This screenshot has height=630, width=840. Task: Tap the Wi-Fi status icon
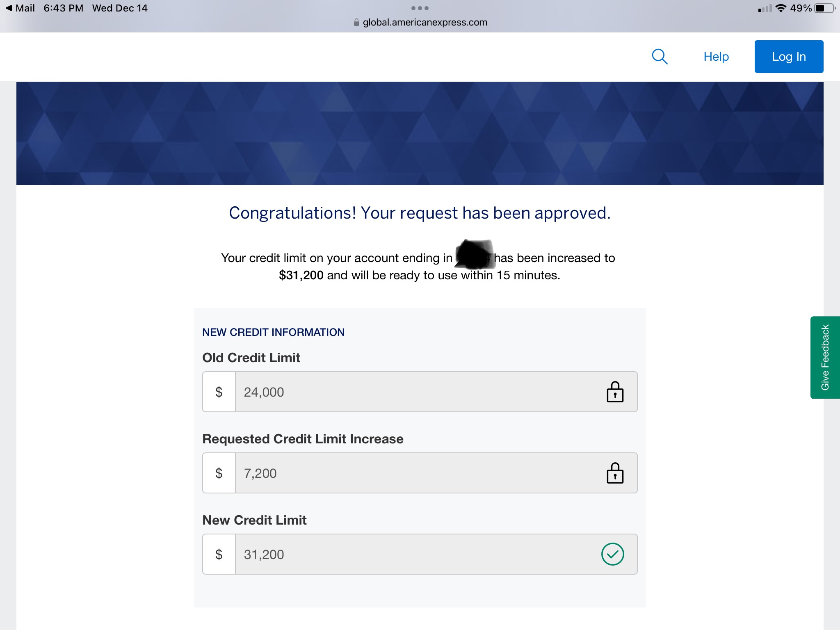[781, 8]
